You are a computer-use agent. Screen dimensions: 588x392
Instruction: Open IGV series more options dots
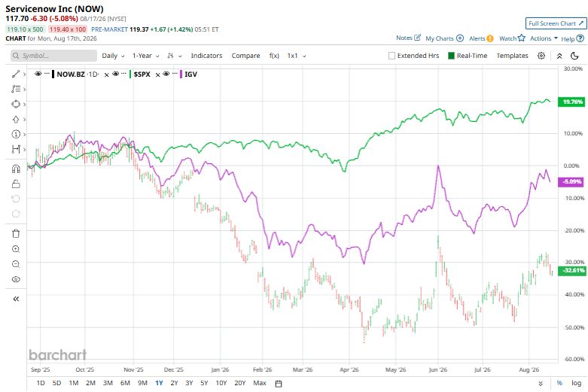[175, 74]
